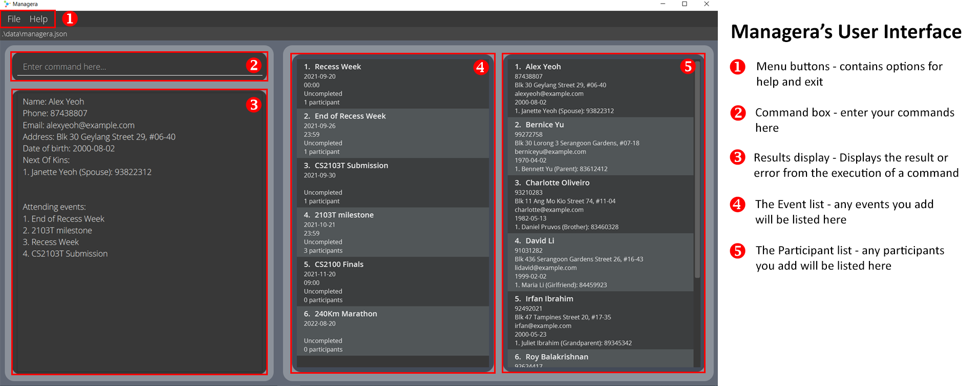This screenshot has width=980, height=386.
Task: Select participant 'Roy Balakrishnan' card
Action: point(601,358)
